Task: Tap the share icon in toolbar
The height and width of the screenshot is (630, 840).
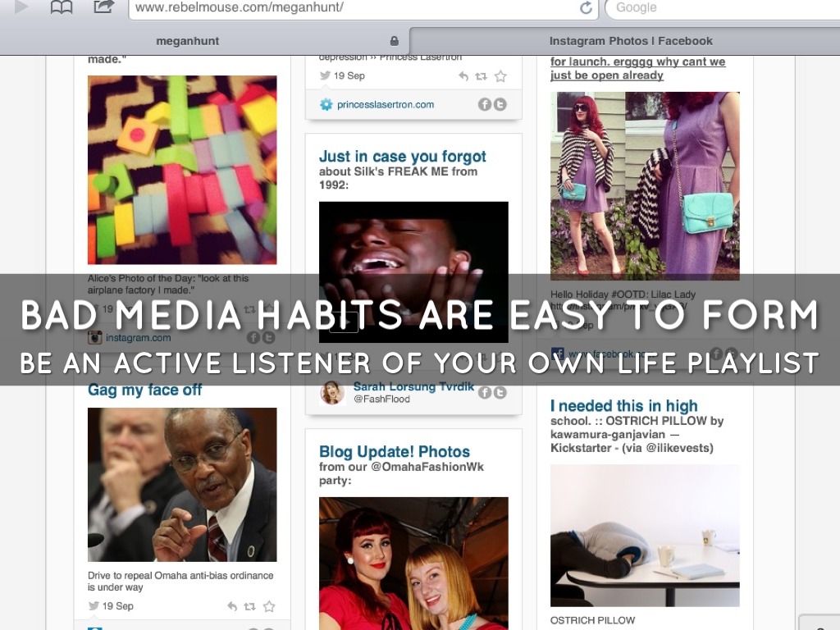Action: pyautogui.click(x=104, y=7)
